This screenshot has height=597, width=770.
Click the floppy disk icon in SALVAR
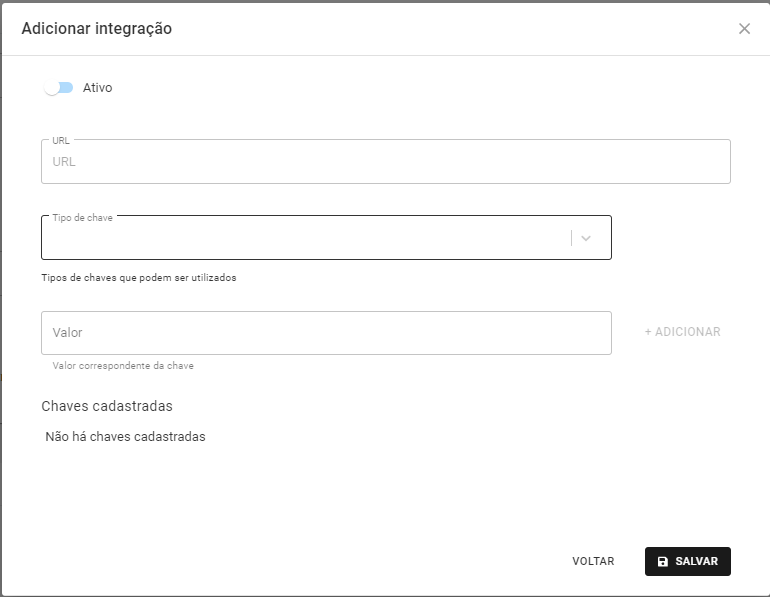(662, 561)
